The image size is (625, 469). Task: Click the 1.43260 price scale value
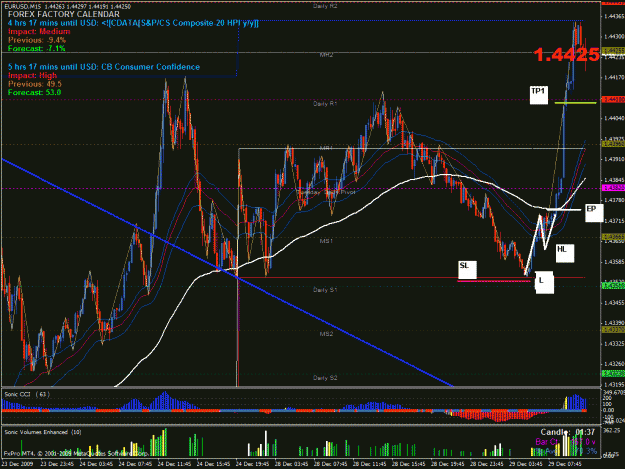click(614, 364)
